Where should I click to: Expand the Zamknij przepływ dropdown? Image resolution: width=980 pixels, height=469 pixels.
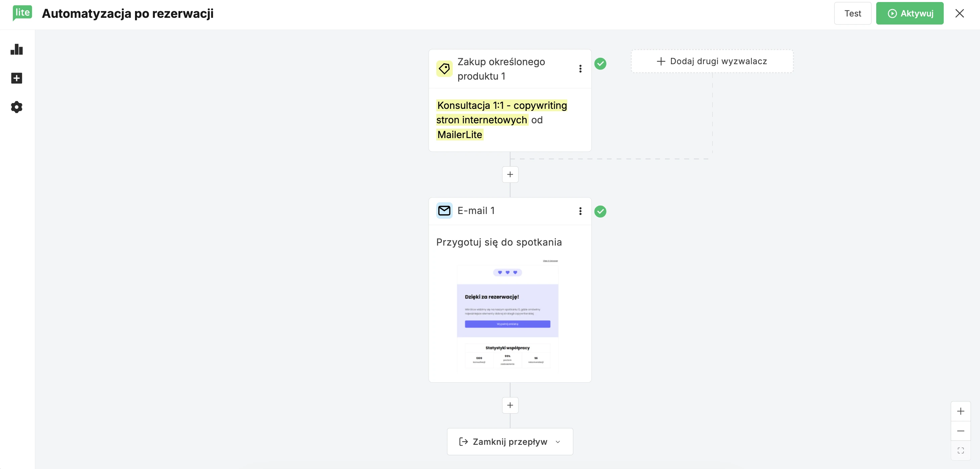click(510, 441)
